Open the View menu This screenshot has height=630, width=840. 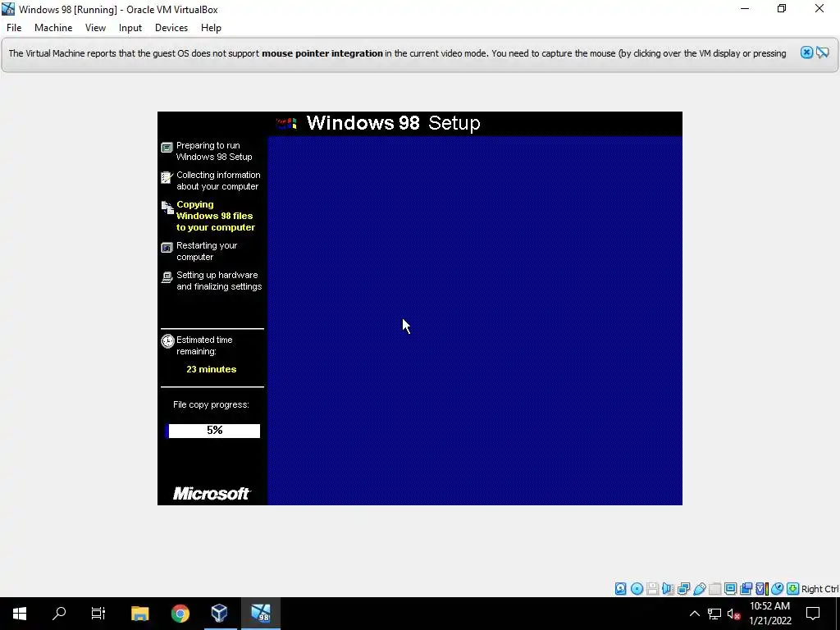95,28
